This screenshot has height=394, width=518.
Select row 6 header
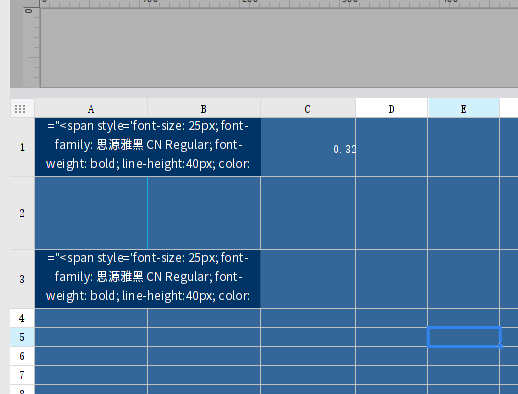[x=22, y=356]
